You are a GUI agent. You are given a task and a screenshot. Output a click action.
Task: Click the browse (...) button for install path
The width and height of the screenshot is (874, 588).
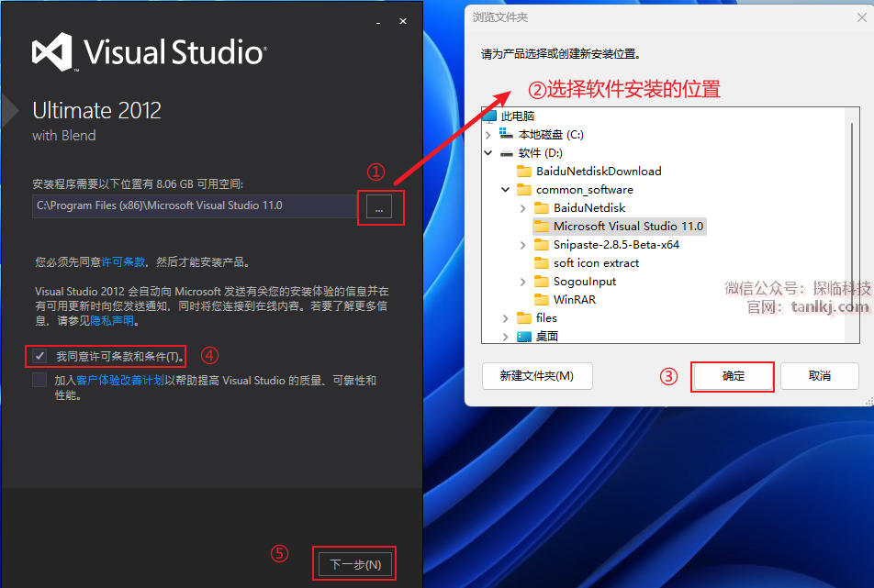pyautogui.click(x=379, y=207)
